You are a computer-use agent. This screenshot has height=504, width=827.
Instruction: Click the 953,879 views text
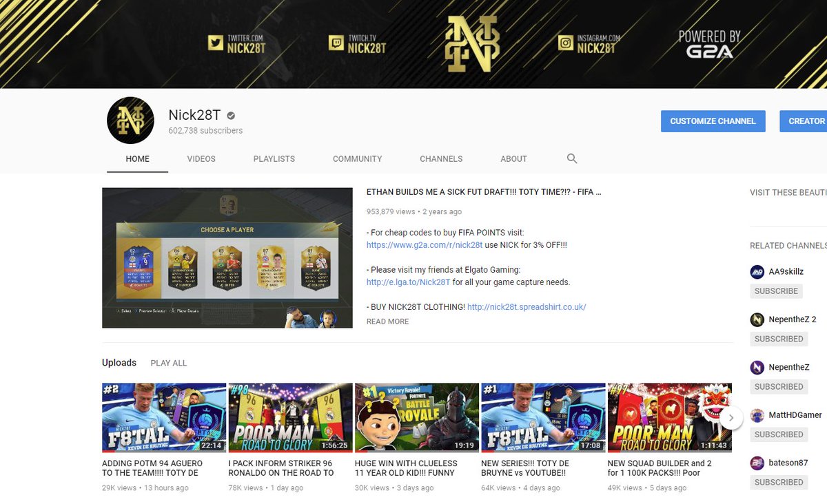click(x=391, y=212)
